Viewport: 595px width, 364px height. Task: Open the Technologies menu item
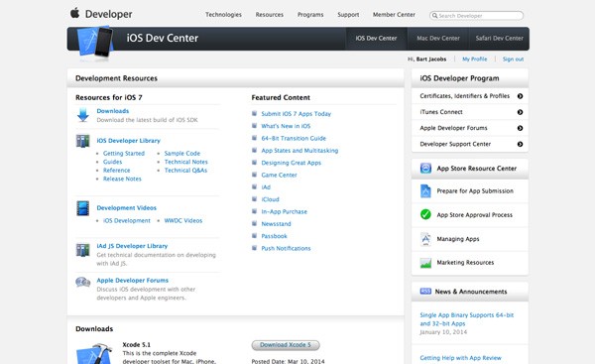(223, 15)
